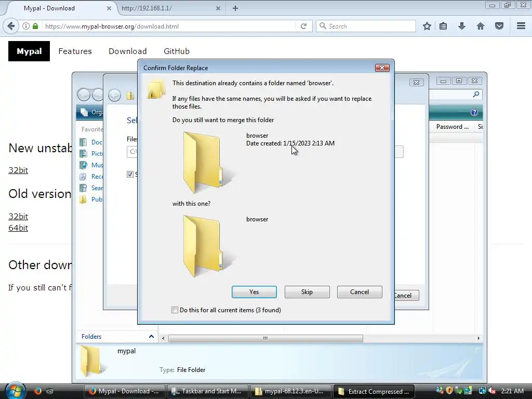
Task: Click Yes to merge the browser folder
Action: pyautogui.click(x=254, y=292)
